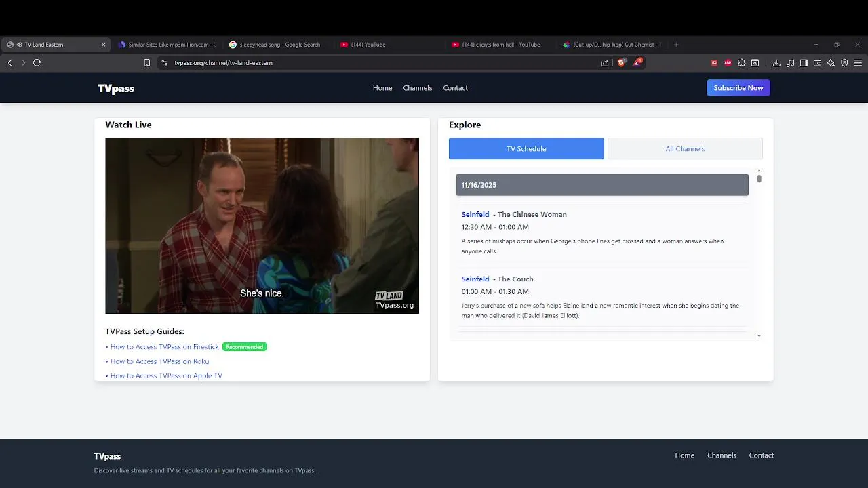The height and width of the screenshot is (488, 868).
Task: Click the red extension icon left of ABP
Action: point(714,62)
